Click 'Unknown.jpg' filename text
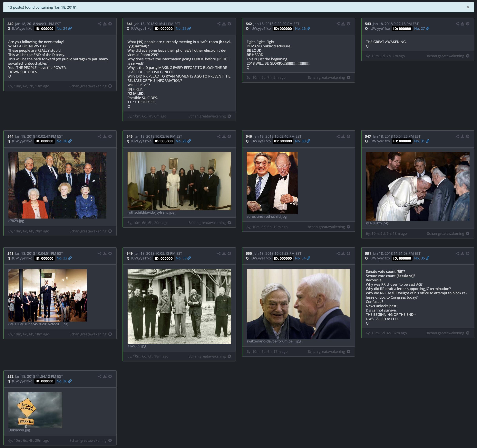Viewport: 477px width, 448px height. click(x=19, y=430)
